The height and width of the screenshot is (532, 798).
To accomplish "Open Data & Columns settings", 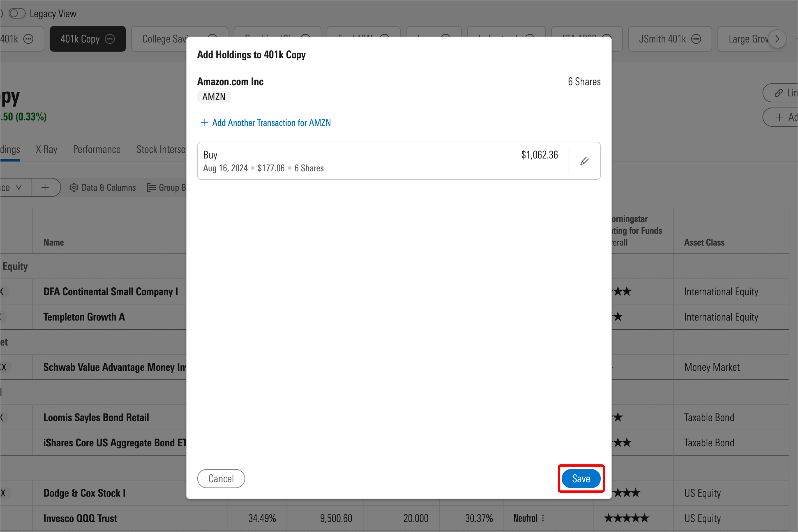I will 103,188.
